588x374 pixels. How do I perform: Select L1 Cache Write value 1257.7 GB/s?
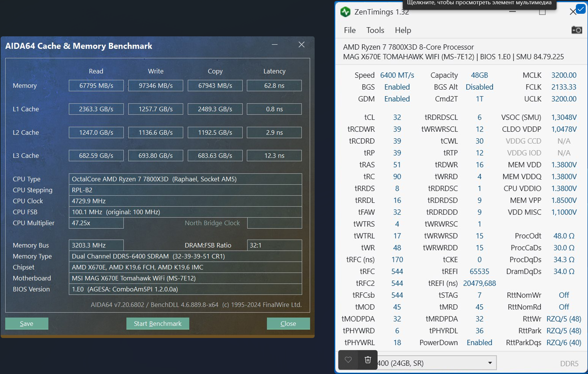pyautogui.click(x=156, y=109)
